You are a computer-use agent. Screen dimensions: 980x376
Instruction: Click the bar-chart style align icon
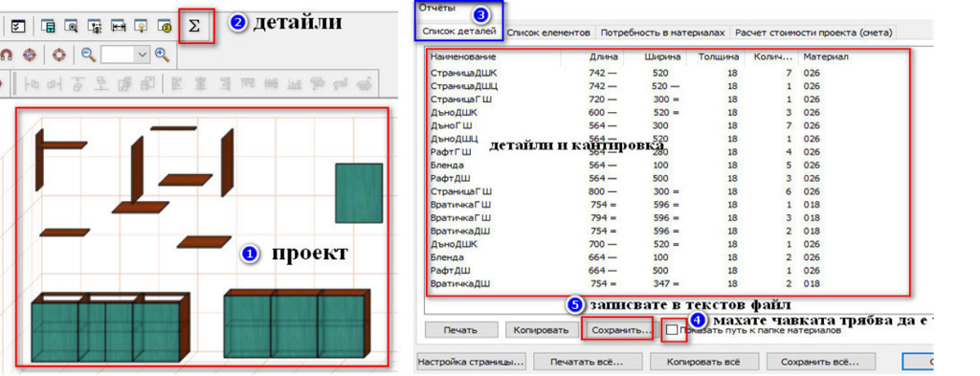pos(295,82)
